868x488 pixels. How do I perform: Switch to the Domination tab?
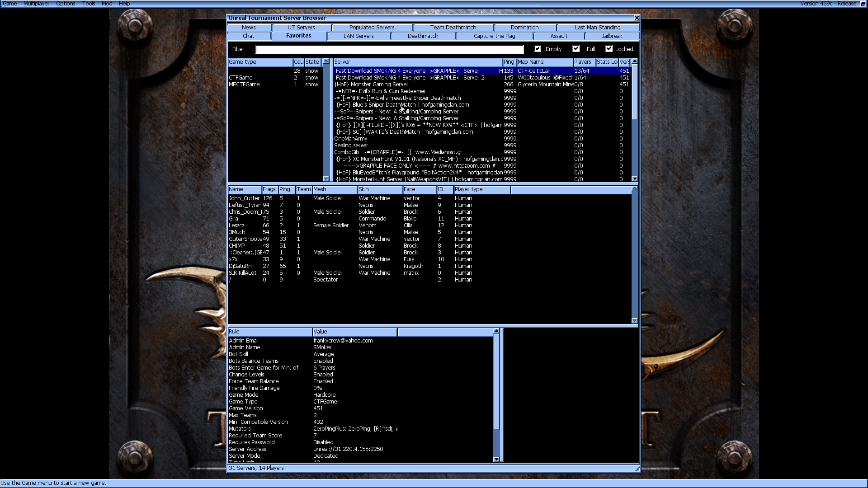tap(524, 28)
